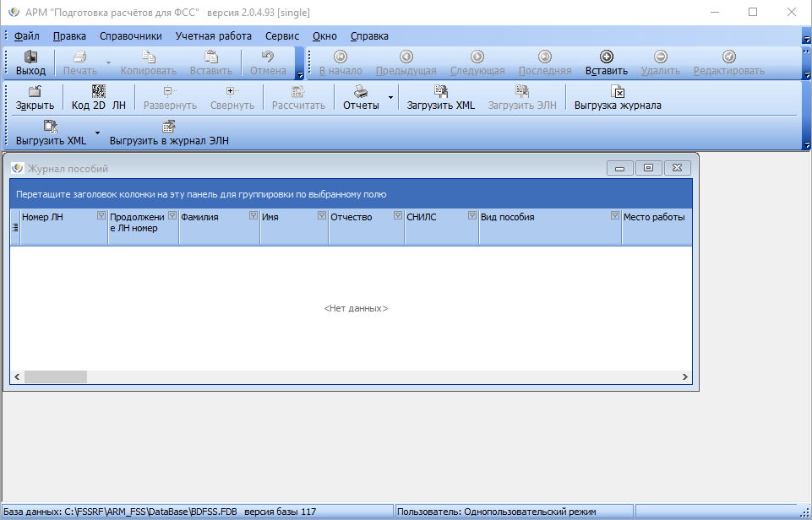Screen dimensions: 812x520
Task: Minimize the Журнал пособий child window
Action: (620, 168)
